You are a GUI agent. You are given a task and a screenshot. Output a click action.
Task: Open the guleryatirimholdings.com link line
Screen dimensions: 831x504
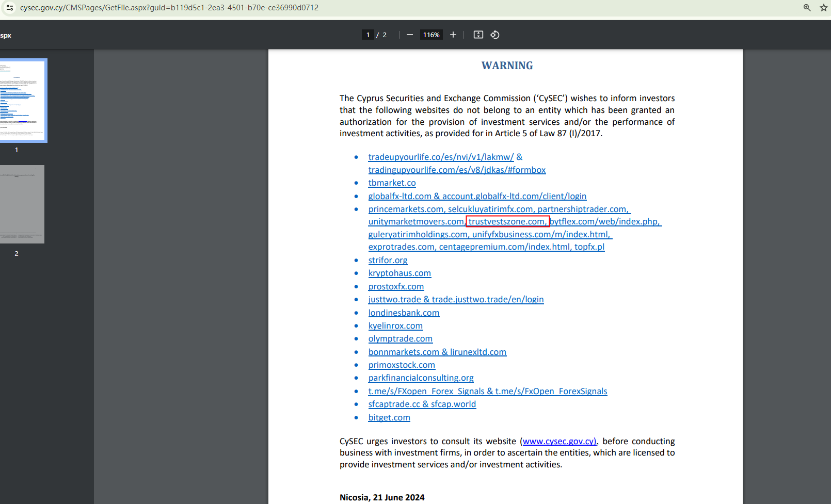pyautogui.click(x=490, y=234)
